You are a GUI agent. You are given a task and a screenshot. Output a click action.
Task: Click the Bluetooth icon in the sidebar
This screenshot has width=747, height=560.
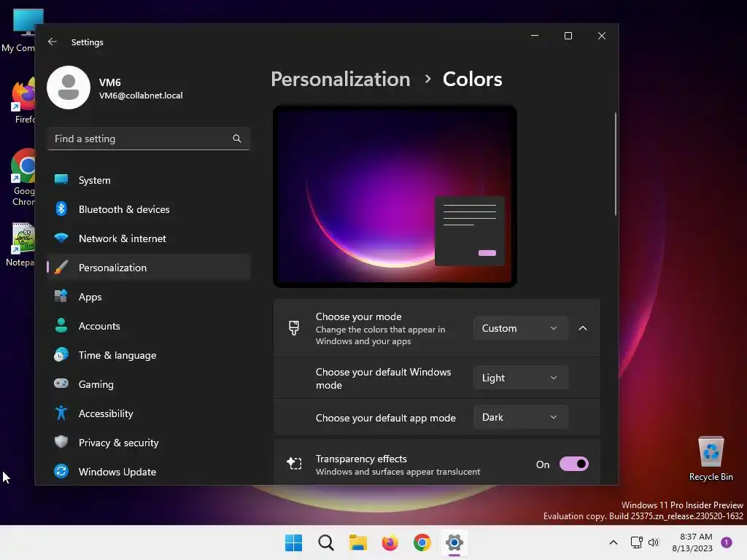coord(61,209)
